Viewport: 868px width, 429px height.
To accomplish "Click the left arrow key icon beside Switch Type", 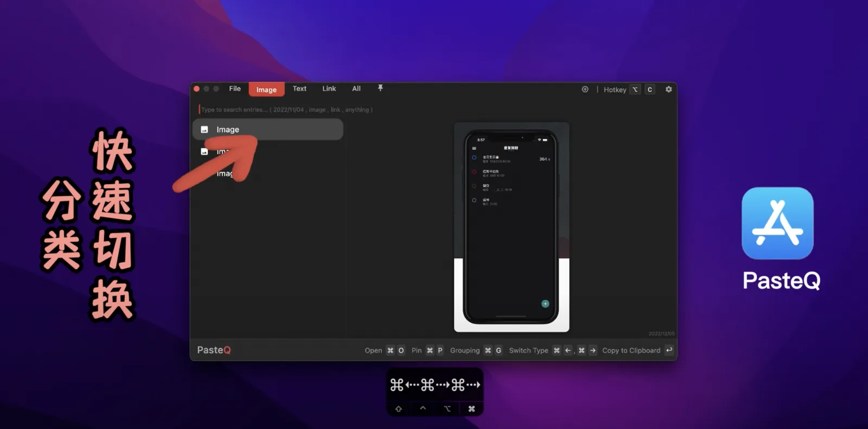I will [567, 350].
